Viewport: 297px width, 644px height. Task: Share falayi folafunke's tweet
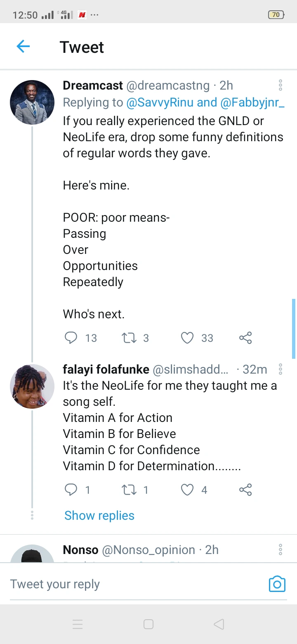coord(245,490)
